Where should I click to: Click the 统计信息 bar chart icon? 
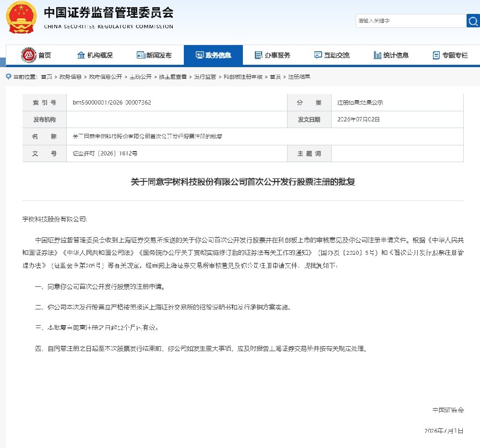[x=377, y=55]
